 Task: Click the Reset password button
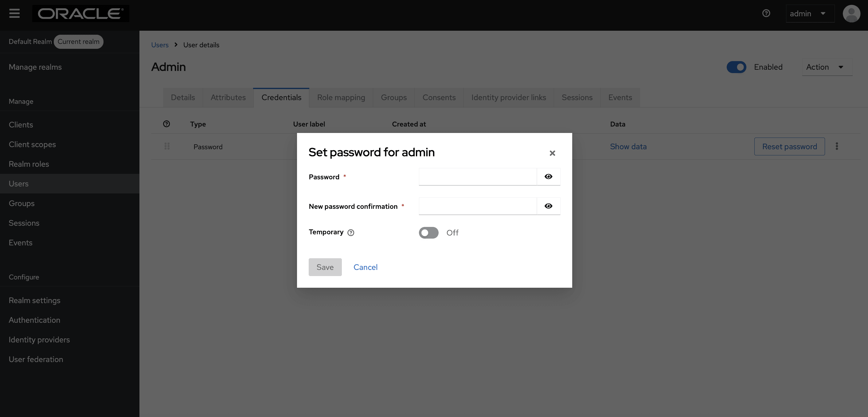(789, 146)
